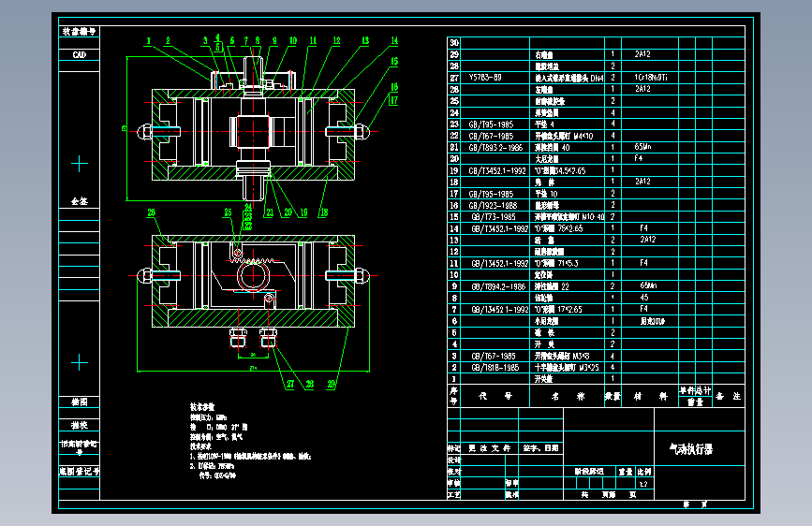This screenshot has width=812, height=526.
Task: Select material 2A12 in row 18
Action: 642,182
